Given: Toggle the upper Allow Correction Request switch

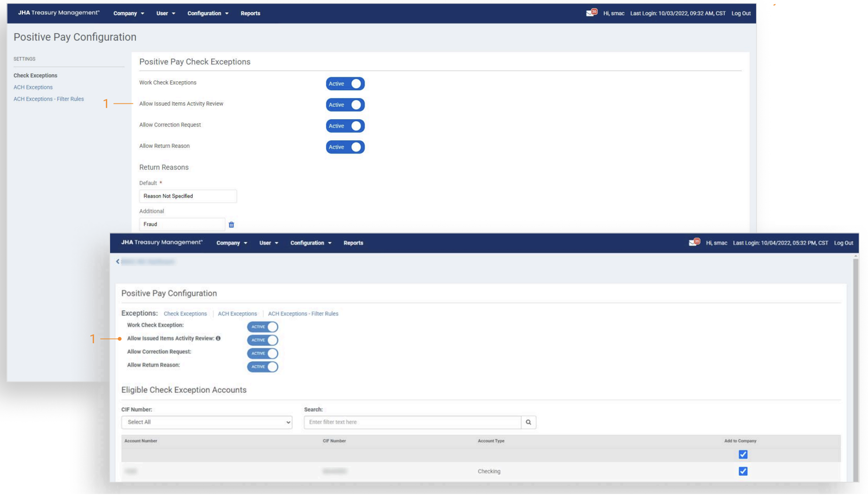Looking at the screenshot, I should click(345, 126).
